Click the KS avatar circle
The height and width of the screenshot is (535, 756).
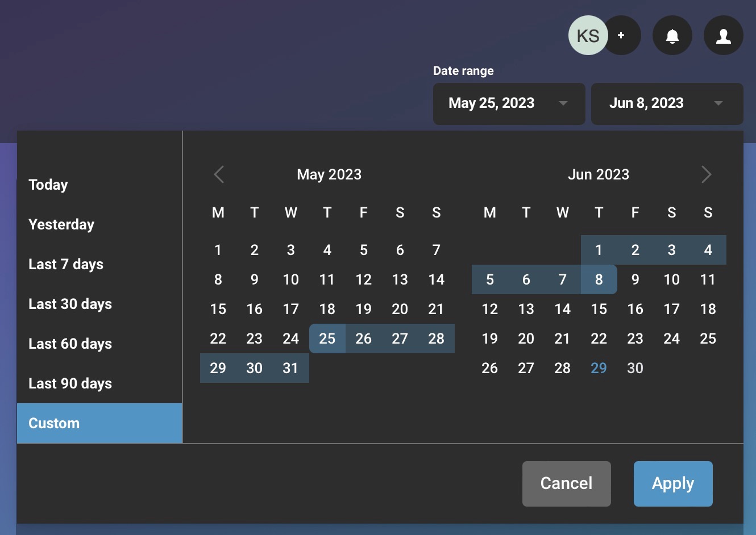tap(588, 36)
